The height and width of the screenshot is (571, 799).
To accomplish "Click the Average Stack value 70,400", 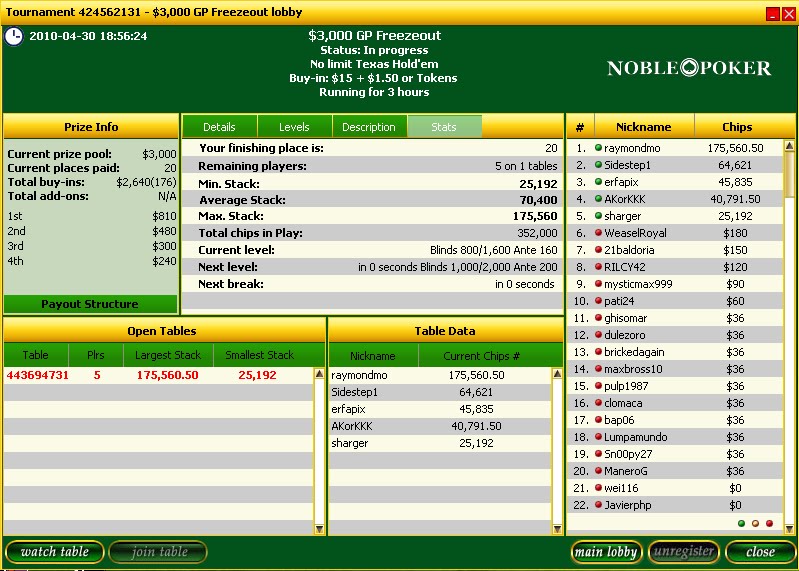I will coord(538,200).
